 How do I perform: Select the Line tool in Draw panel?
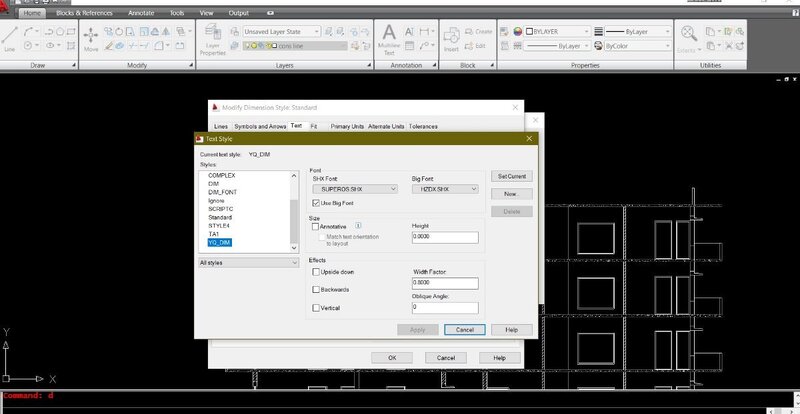point(11,39)
